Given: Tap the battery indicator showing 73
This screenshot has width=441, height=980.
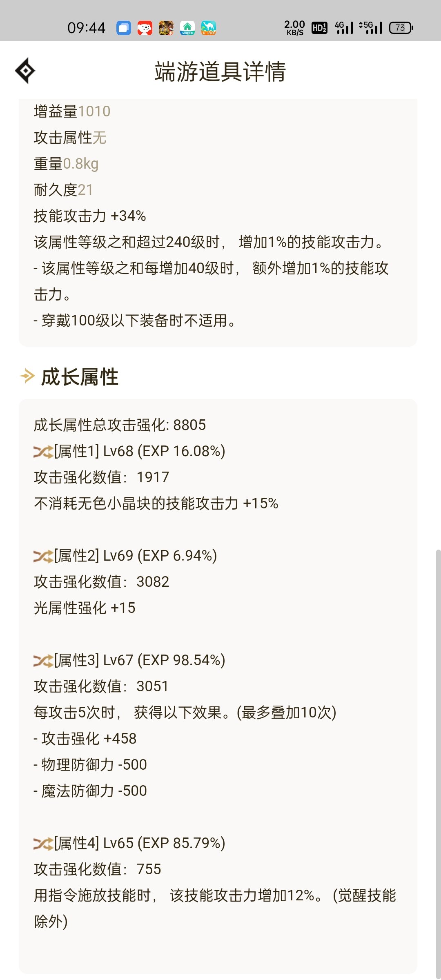Looking at the screenshot, I should coord(401,28).
